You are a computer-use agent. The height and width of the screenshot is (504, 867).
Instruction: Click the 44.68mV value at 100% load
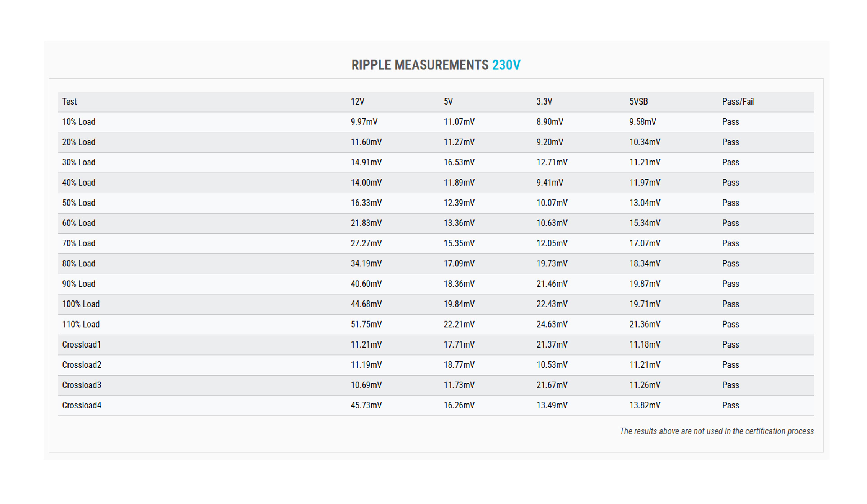366,304
